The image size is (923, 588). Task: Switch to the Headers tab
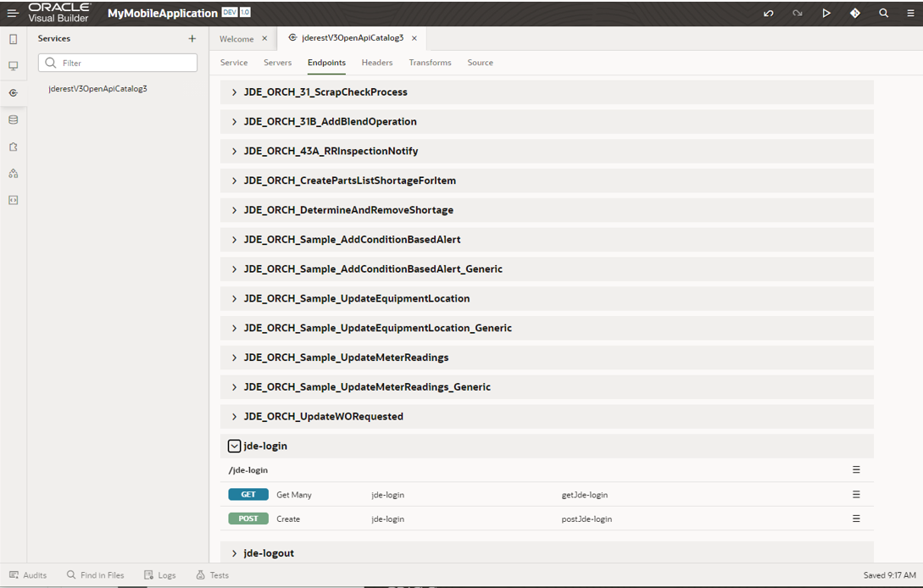(x=376, y=62)
